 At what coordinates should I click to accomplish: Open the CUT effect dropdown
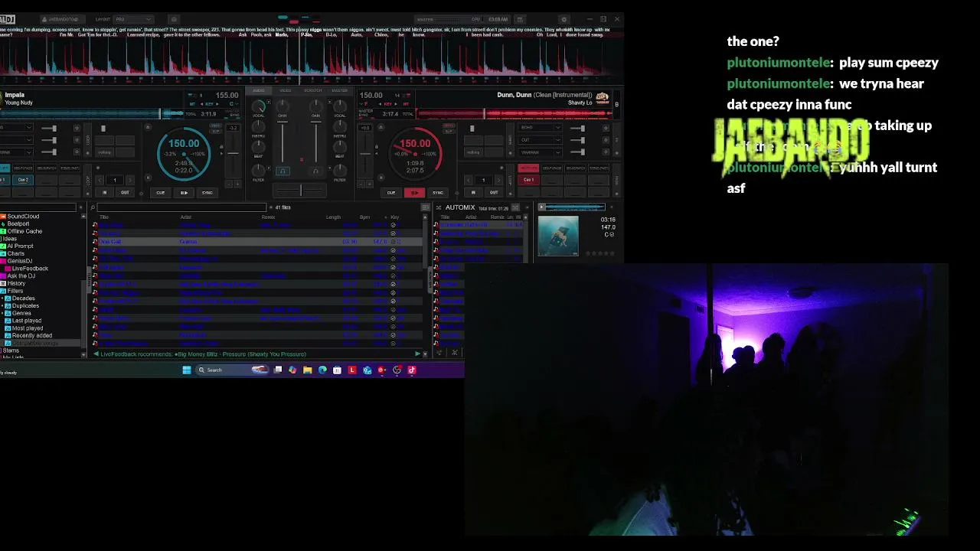click(x=538, y=140)
